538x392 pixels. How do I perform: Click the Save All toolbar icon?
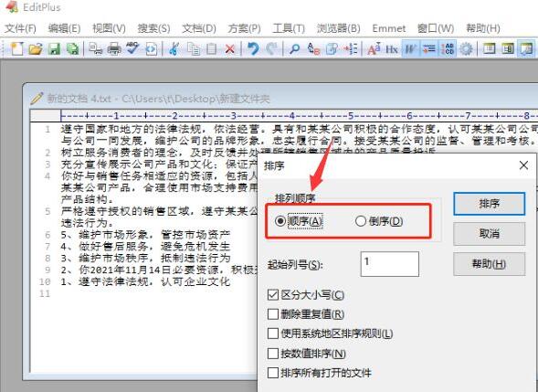[72, 49]
